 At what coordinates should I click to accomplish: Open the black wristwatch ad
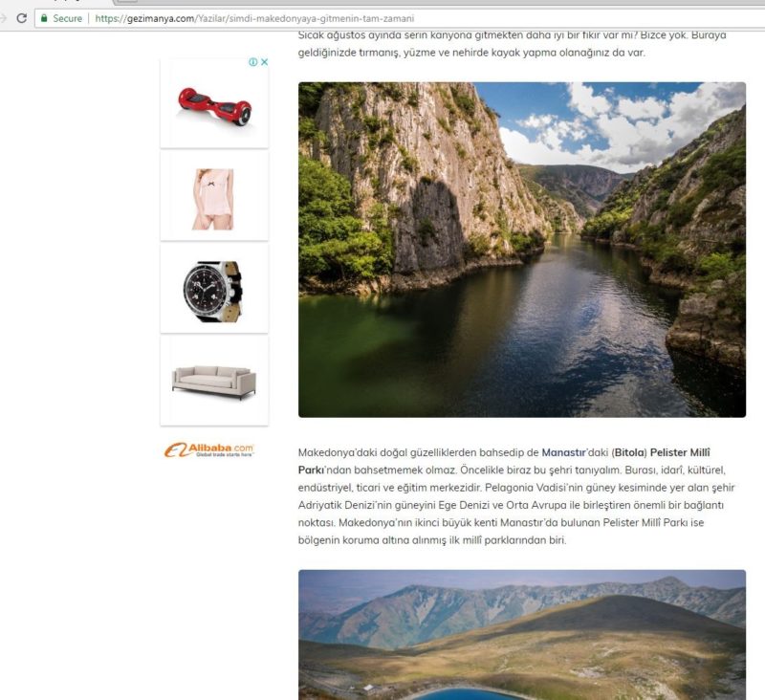(214, 289)
